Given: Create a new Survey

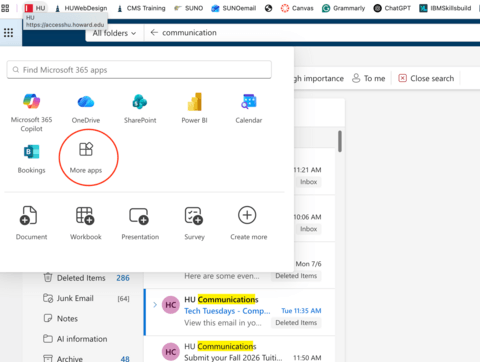Looking at the screenshot, I should click(x=194, y=223).
